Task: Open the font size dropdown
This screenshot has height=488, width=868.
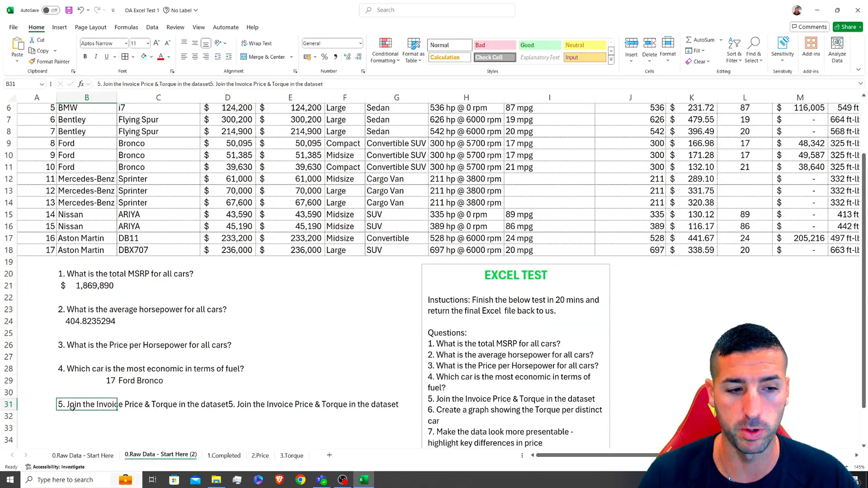Action: [x=147, y=43]
